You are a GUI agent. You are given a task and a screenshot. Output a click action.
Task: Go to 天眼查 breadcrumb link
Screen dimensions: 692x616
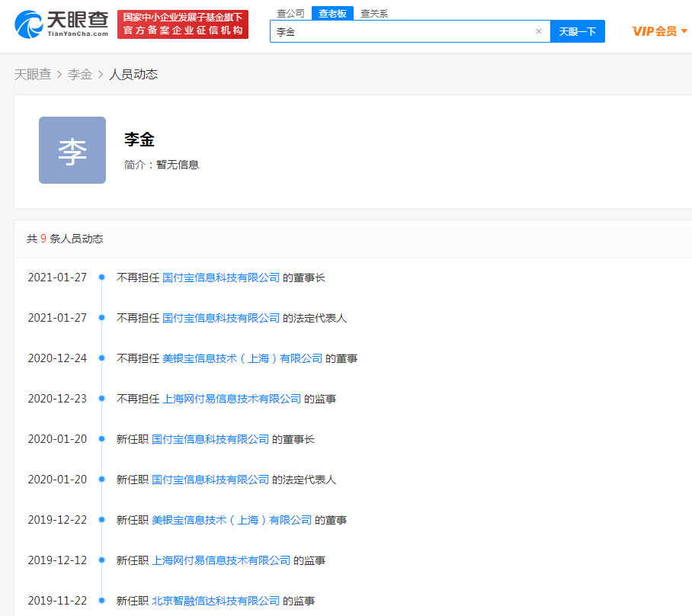coord(33,74)
